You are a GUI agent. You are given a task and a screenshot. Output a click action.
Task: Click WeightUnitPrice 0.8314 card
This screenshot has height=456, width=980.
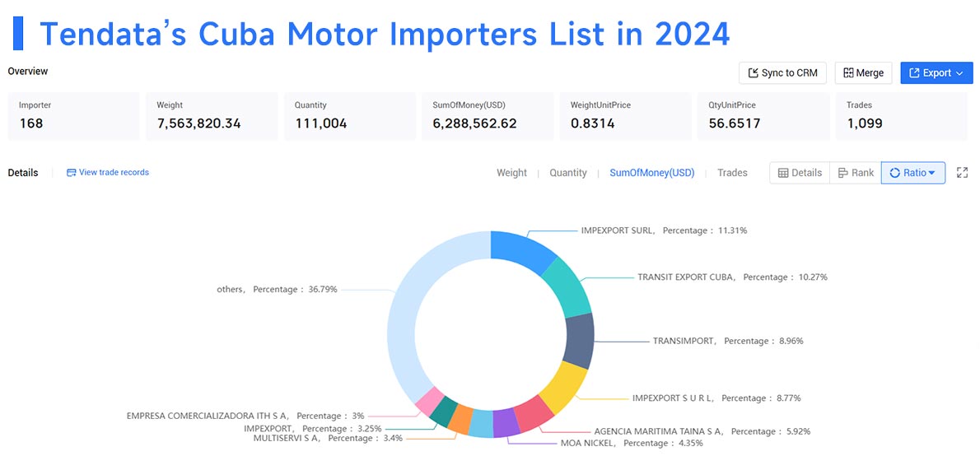point(626,116)
